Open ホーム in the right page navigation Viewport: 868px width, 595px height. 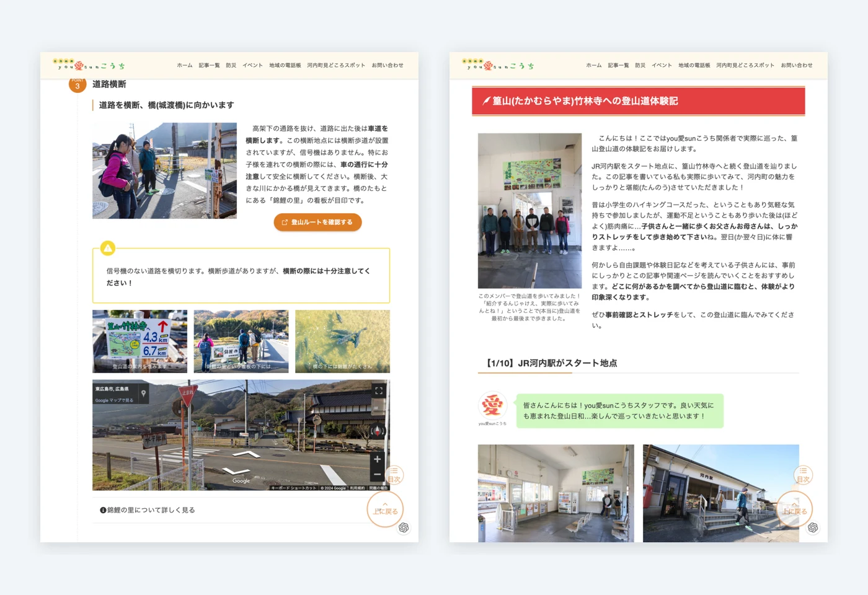tap(594, 65)
